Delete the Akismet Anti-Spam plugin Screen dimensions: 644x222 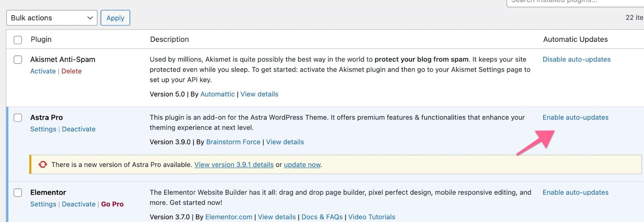tap(72, 71)
